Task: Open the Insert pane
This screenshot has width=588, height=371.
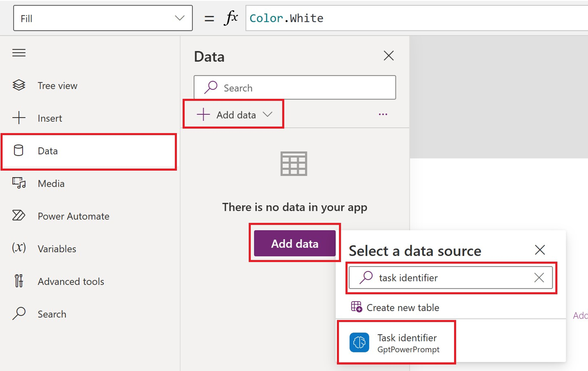Action: point(50,118)
